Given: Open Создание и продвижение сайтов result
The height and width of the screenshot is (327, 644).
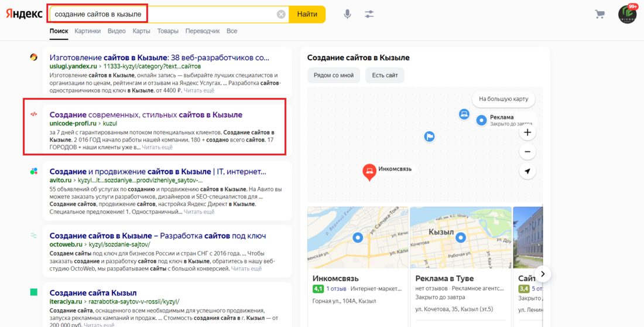Looking at the screenshot, I should point(157,172).
